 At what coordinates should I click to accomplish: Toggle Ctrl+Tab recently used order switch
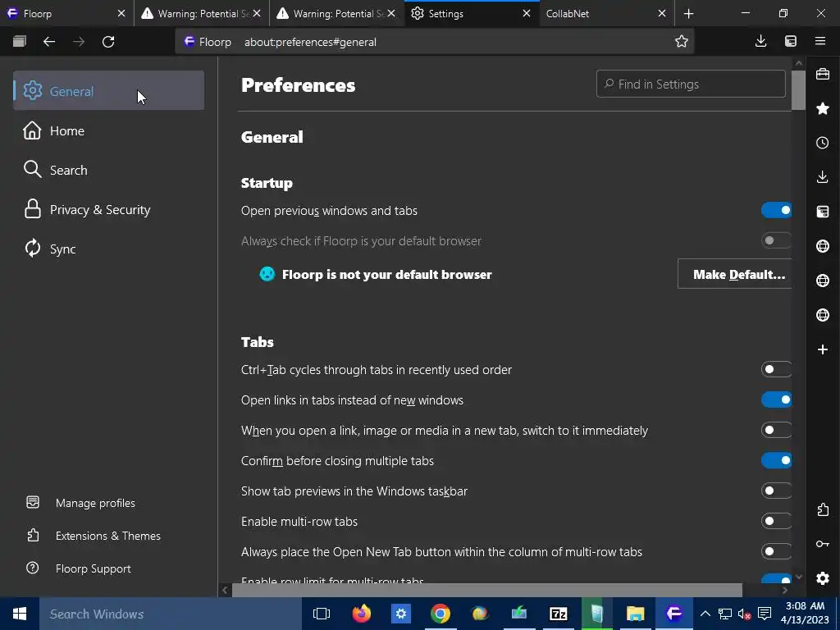(776, 369)
